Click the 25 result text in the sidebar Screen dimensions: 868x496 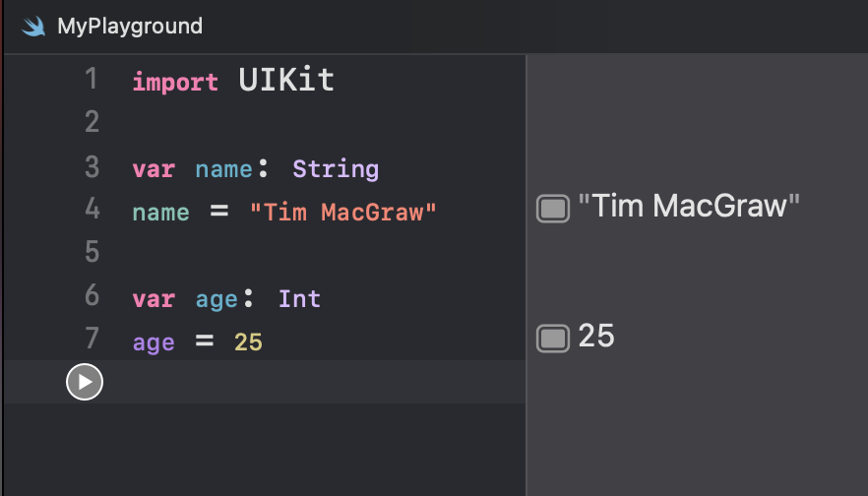pos(596,336)
